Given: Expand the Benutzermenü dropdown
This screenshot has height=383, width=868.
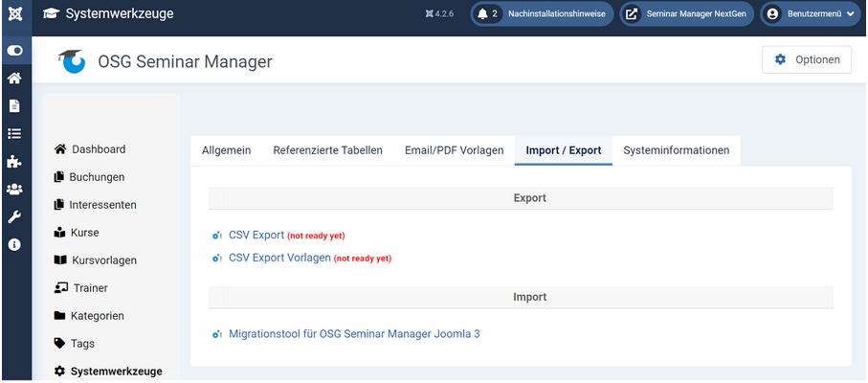Looking at the screenshot, I should (812, 14).
